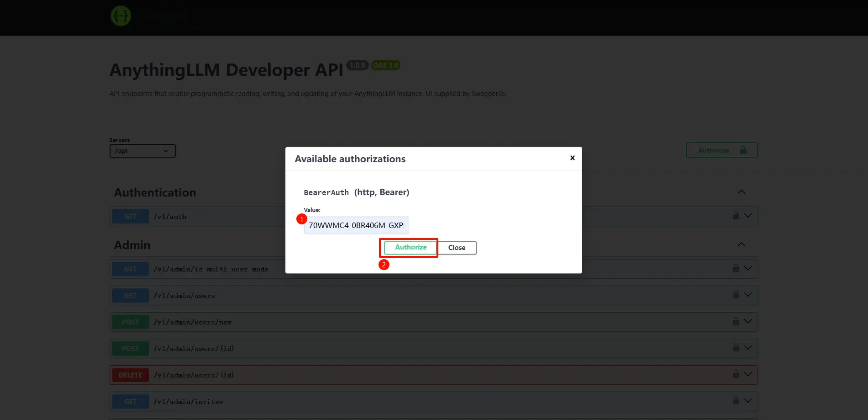Click the BearerAuth Value input field
This screenshot has height=420, width=868.
pyautogui.click(x=356, y=225)
